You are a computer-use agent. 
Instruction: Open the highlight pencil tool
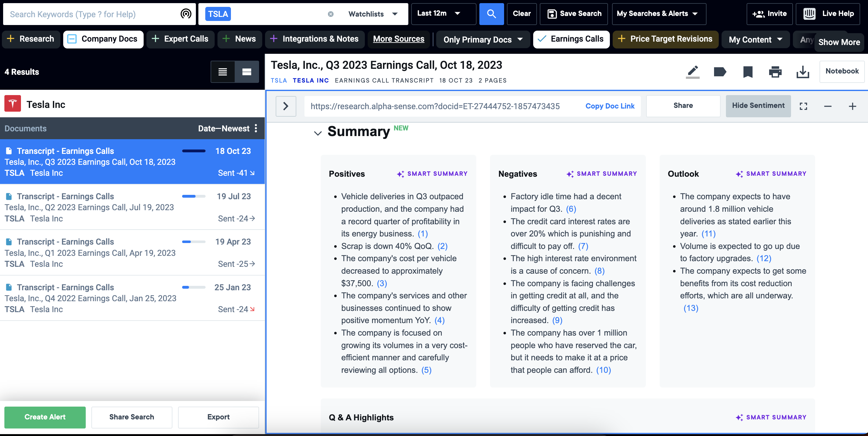pos(692,72)
